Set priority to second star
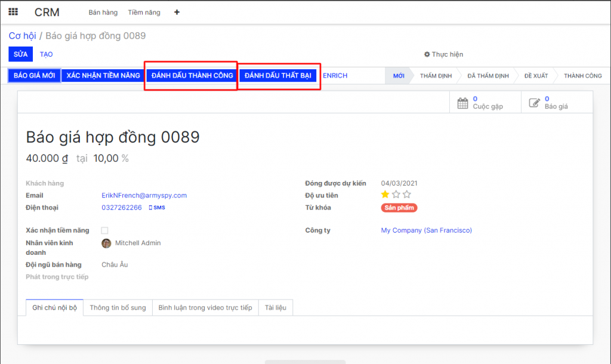The image size is (611, 364). pos(396,194)
